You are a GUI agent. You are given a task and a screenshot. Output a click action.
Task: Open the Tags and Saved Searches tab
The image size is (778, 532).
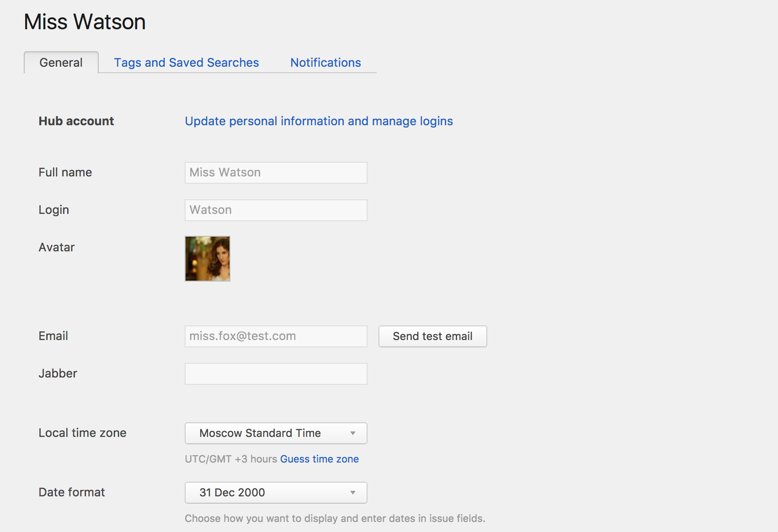pos(187,63)
